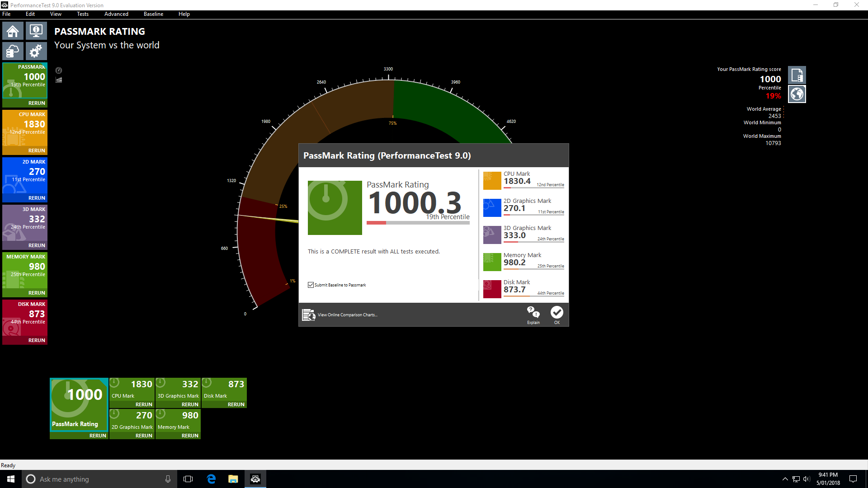
Task: Toggle Submit Baseline to Passmark checkbox
Action: [x=311, y=285]
